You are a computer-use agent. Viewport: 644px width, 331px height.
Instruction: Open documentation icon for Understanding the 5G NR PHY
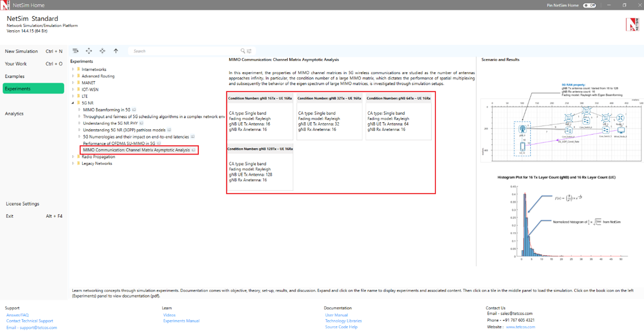pos(141,123)
